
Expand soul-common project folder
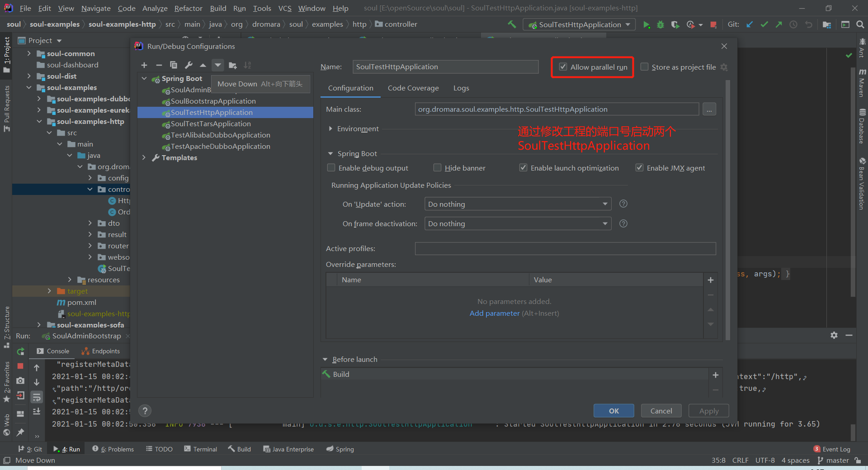pyautogui.click(x=29, y=53)
